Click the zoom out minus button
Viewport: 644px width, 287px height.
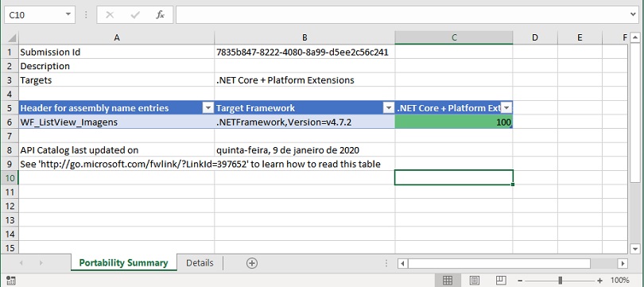(x=521, y=281)
